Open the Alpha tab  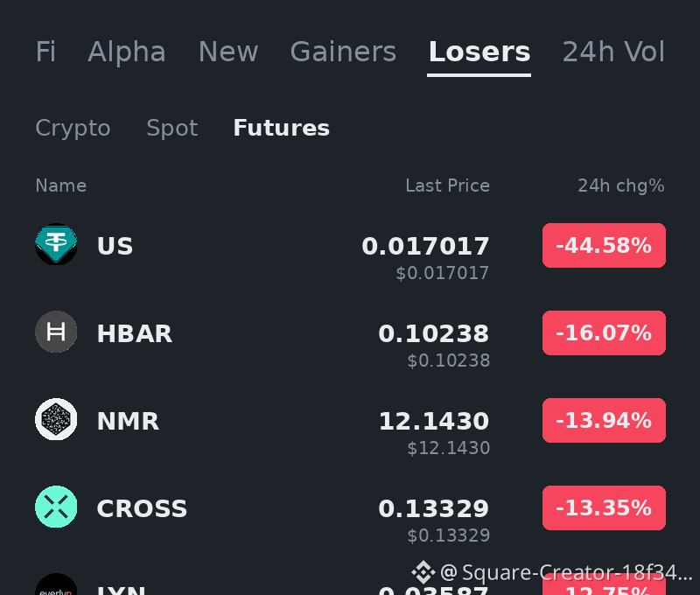[x=127, y=52]
